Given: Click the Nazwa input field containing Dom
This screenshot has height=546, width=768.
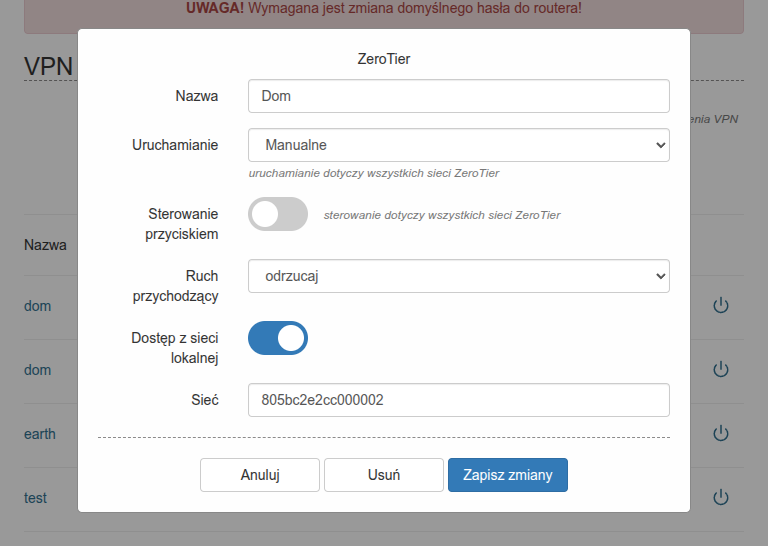Looking at the screenshot, I should (458, 96).
